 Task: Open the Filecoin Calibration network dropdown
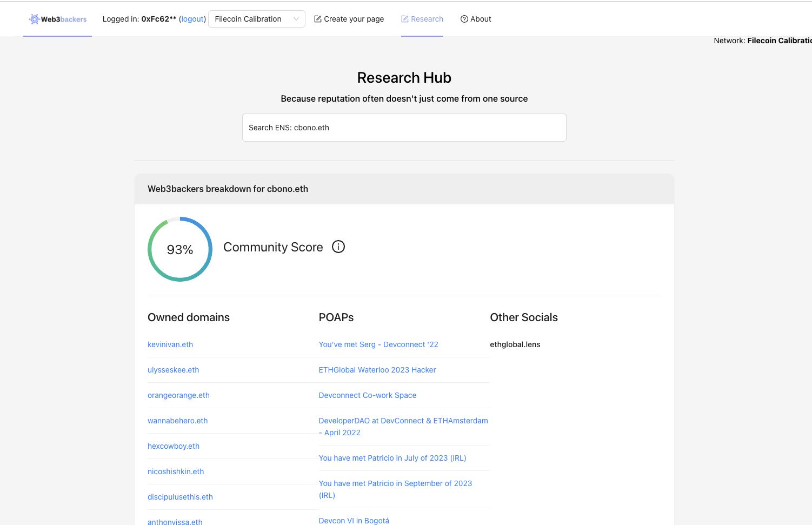[256, 19]
